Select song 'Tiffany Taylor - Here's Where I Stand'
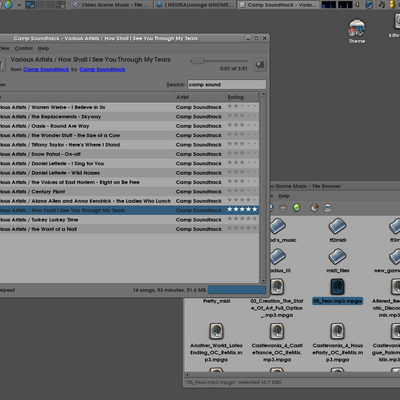400x400 pixels. 129,144
